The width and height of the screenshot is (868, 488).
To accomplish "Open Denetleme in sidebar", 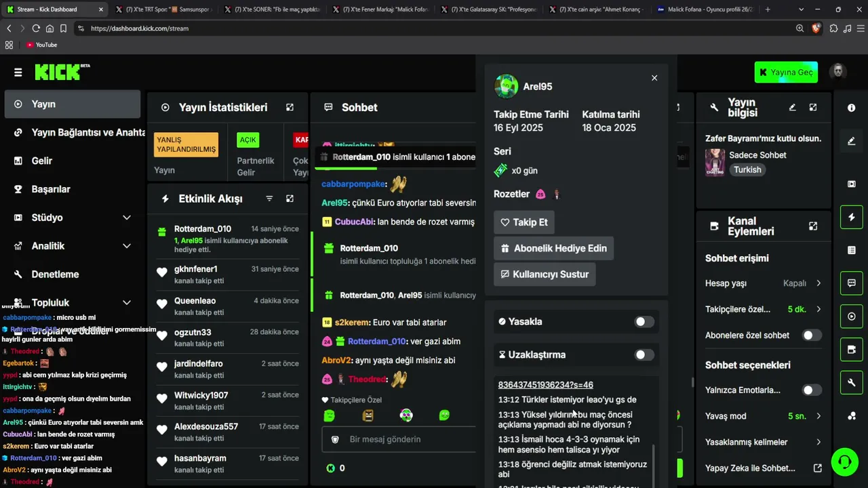I will point(73,274).
